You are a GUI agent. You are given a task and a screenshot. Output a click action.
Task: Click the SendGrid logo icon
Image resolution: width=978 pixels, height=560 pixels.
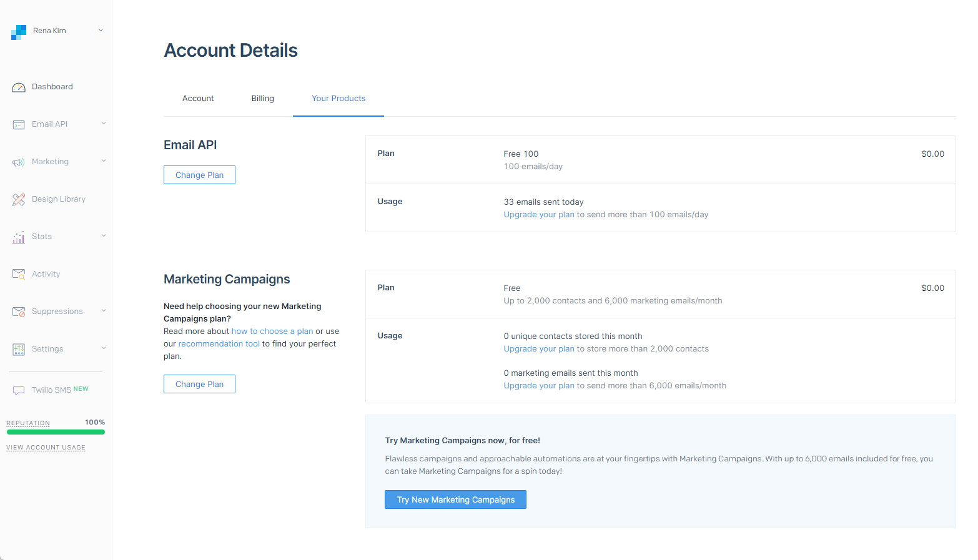click(19, 32)
